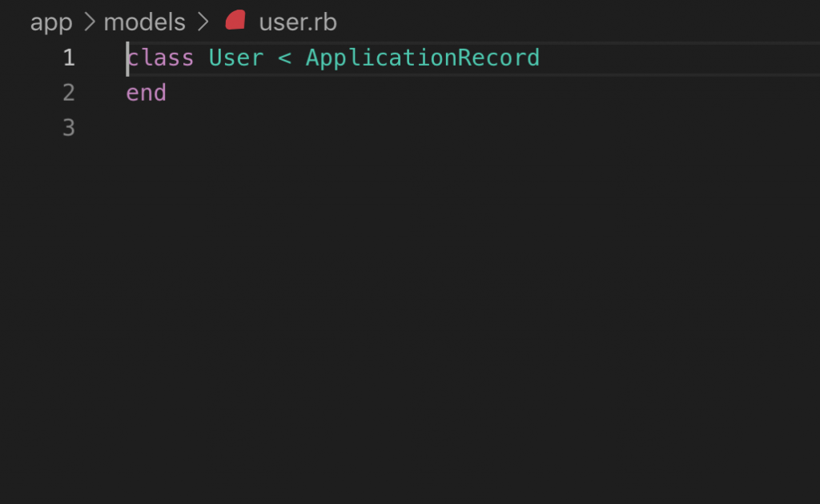Image resolution: width=820 pixels, height=504 pixels.
Task: Select the 'models' breadcrumb segment
Action: pyautogui.click(x=144, y=22)
